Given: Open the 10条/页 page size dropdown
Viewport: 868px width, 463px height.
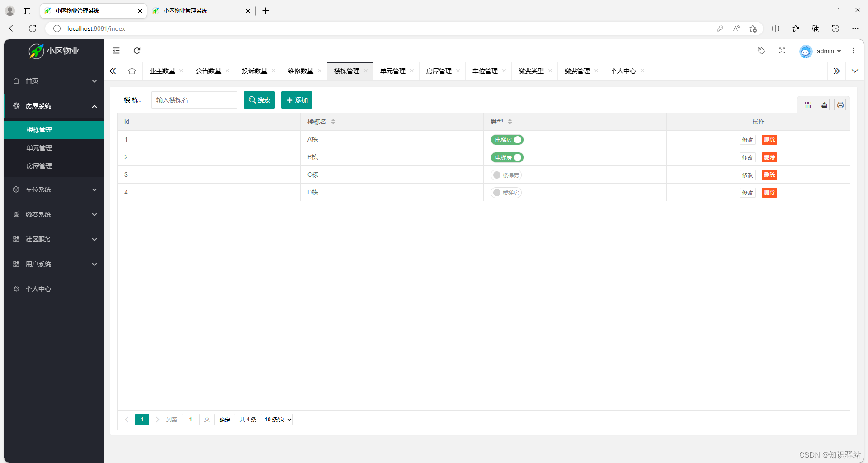Looking at the screenshot, I should tap(277, 419).
